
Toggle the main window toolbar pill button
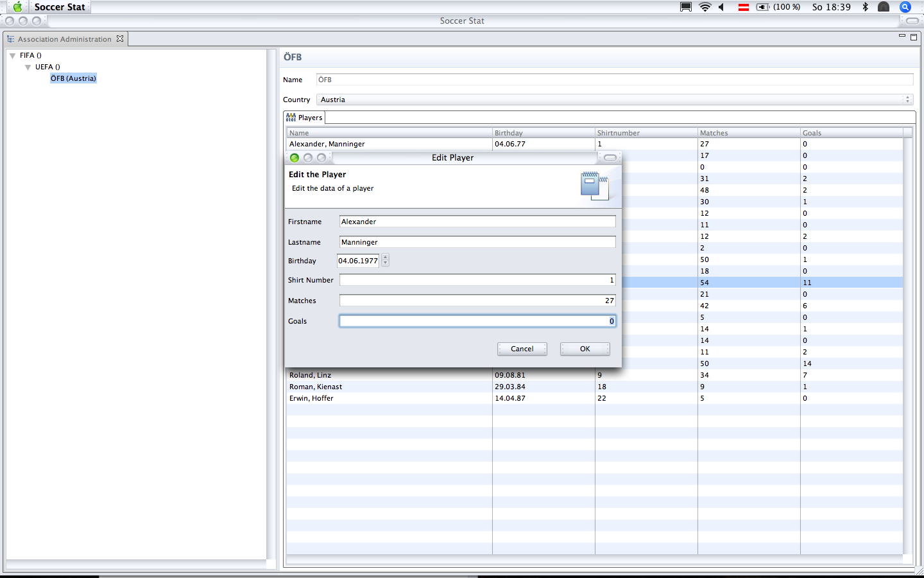pos(912,21)
